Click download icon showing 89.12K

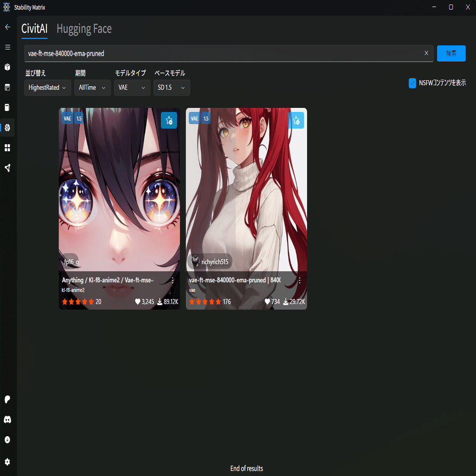(160, 302)
